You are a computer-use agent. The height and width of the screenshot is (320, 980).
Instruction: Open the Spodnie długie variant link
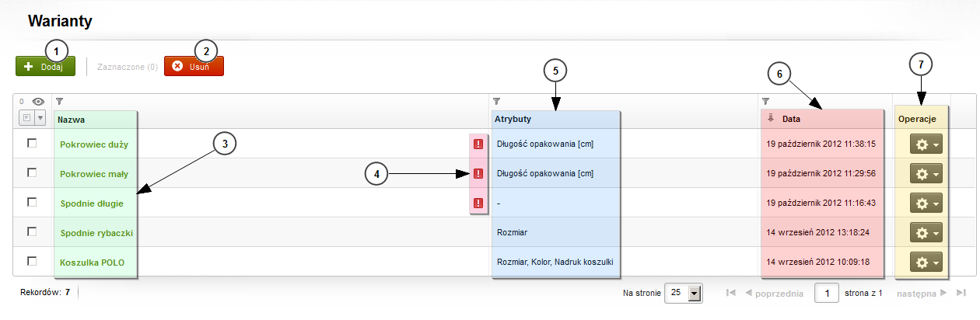click(91, 203)
